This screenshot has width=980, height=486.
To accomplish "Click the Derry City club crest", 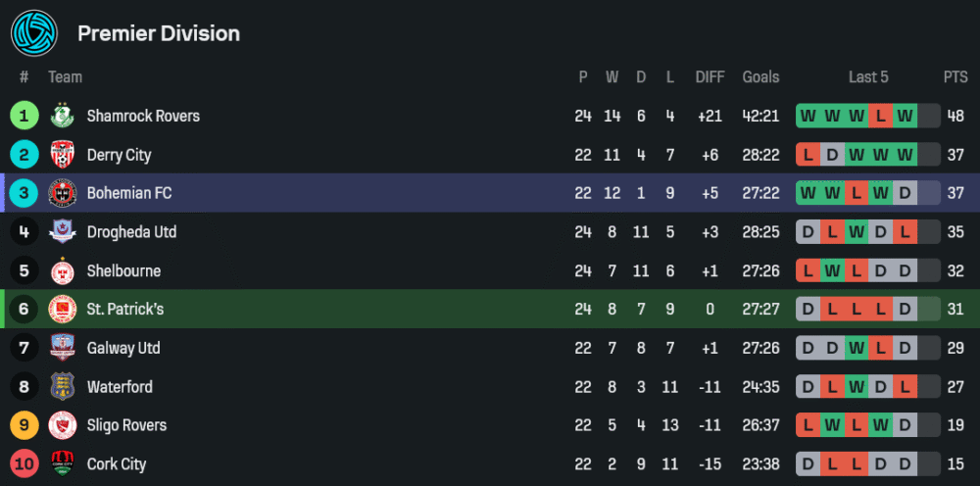I will click(x=63, y=155).
